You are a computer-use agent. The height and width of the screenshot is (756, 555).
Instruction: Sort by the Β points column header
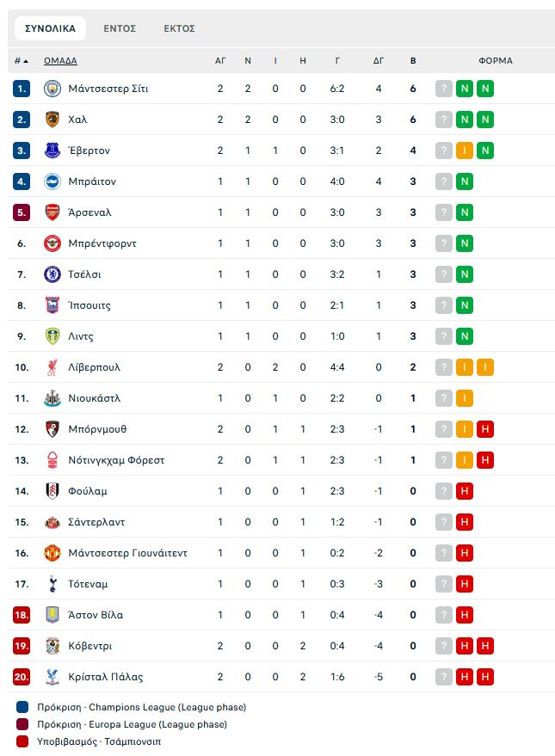pos(413,61)
